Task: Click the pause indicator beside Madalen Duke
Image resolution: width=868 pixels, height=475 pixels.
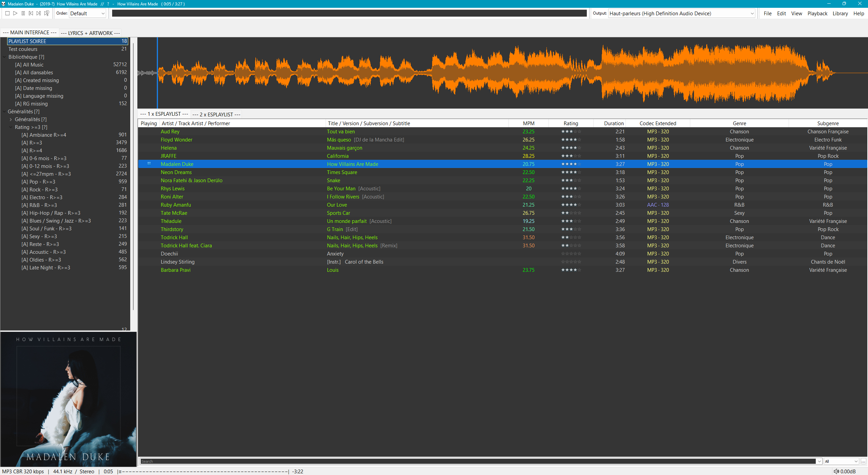Action: point(149,164)
